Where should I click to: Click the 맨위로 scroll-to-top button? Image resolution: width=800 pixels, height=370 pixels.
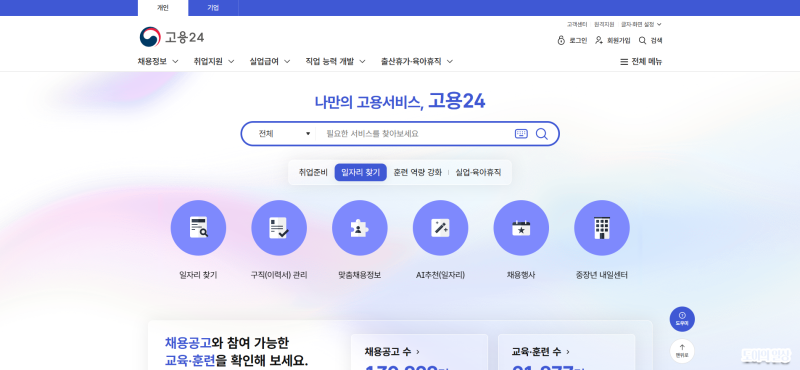click(682, 351)
